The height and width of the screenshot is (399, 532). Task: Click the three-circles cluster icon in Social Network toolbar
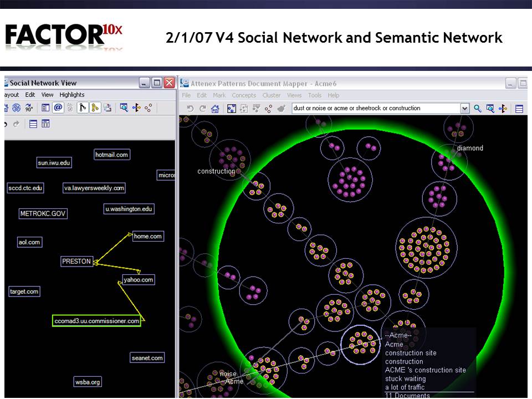coord(148,108)
